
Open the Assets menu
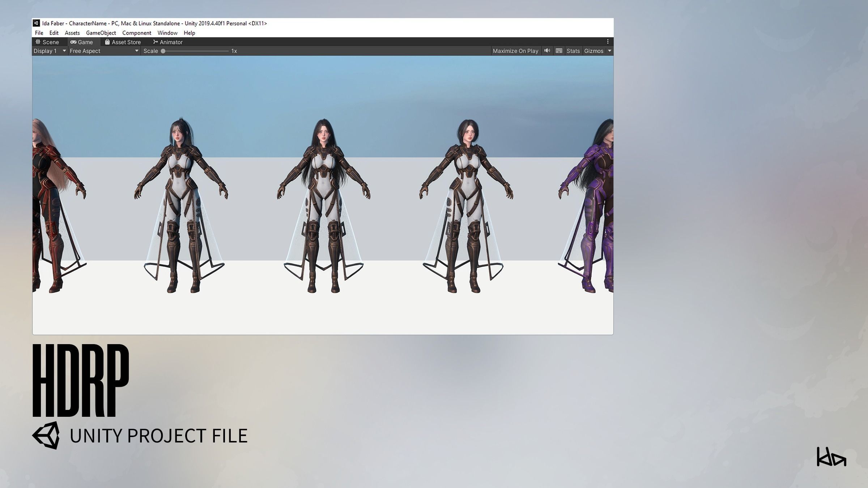click(x=72, y=33)
